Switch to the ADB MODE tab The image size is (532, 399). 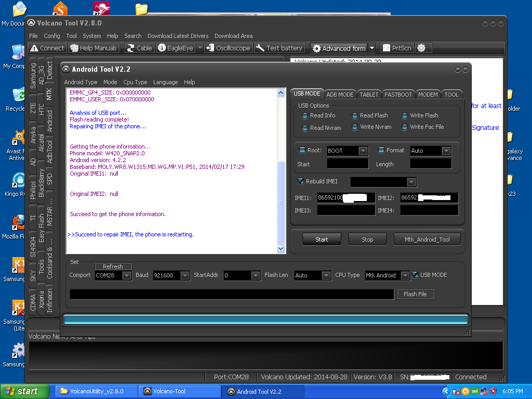coord(340,94)
